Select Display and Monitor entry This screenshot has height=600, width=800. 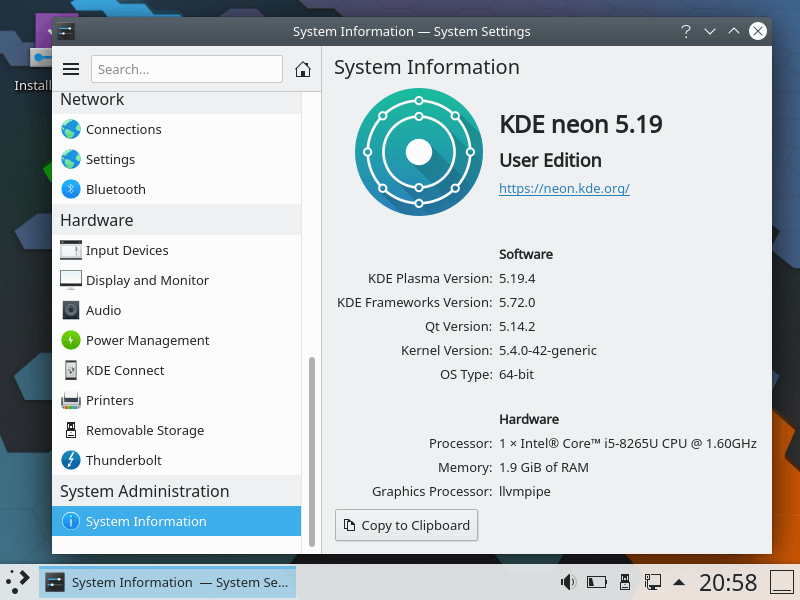point(147,280)
